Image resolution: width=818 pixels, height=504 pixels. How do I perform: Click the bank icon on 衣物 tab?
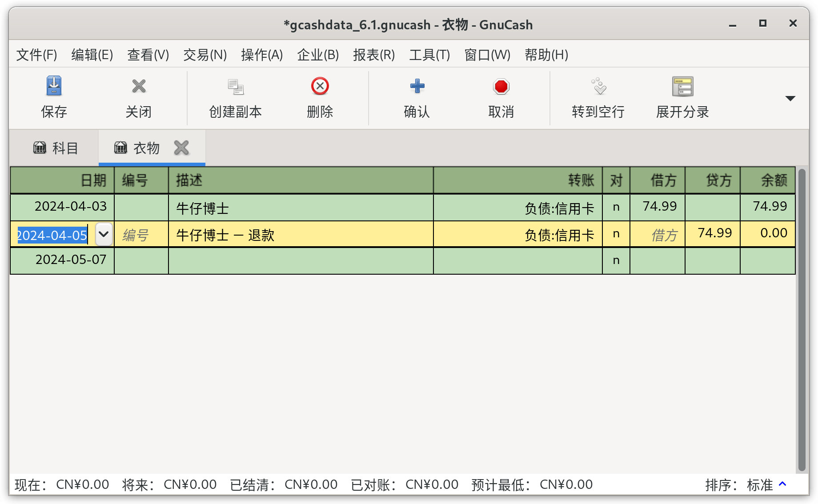120,147
